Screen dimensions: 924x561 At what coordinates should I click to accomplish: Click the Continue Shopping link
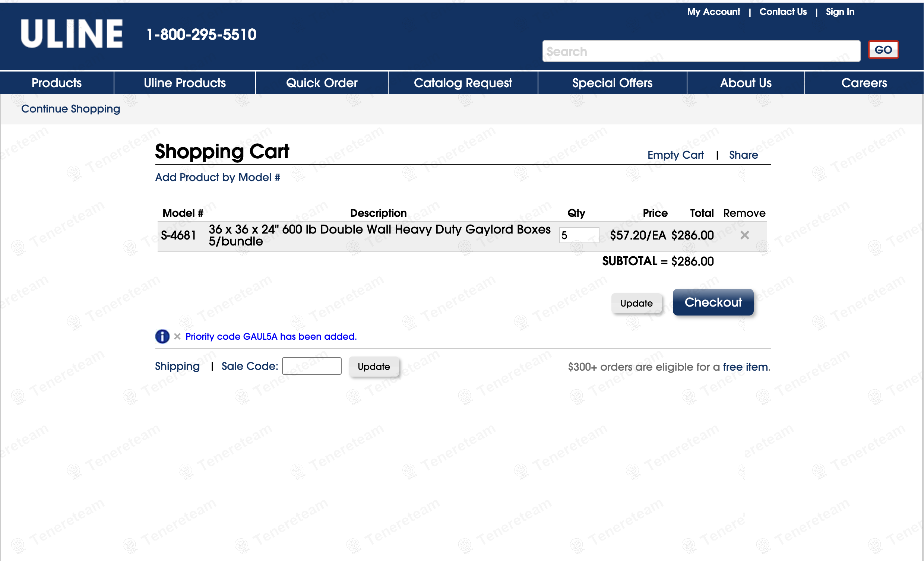[70, 109]
